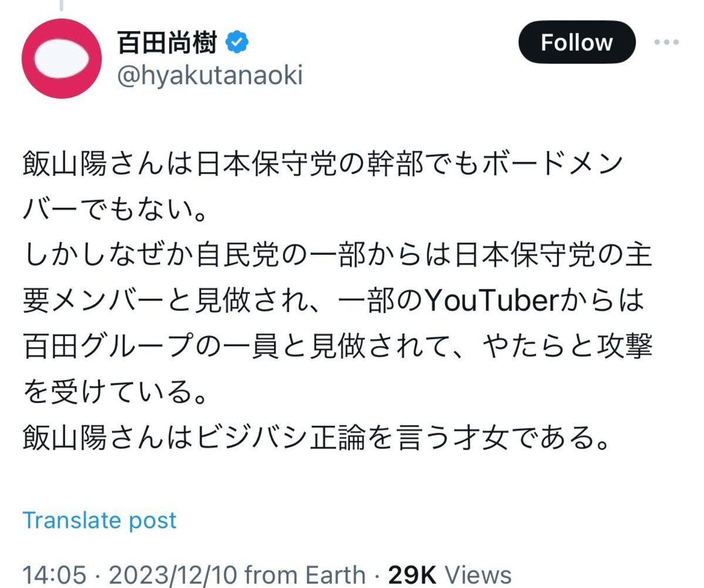Visit the @hyakutanaoki handle link
The image size is (704, 588).
pyautogui.click(x=210, y=76)
